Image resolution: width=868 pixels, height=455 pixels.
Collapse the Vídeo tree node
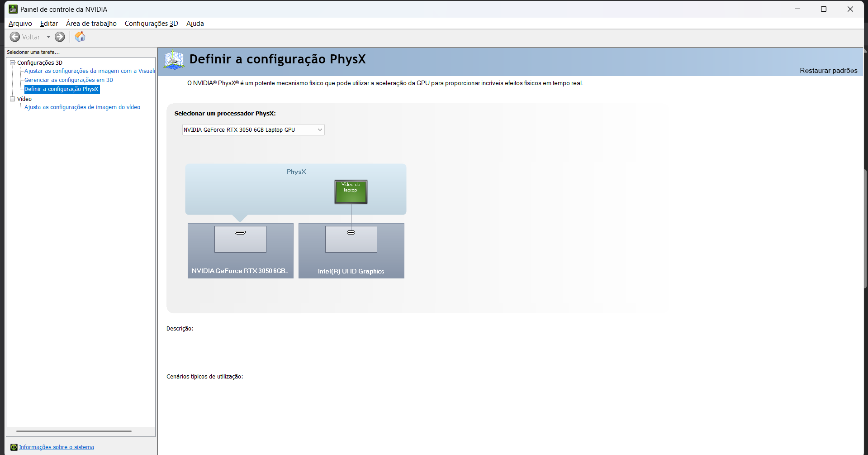tap(13, 99)
